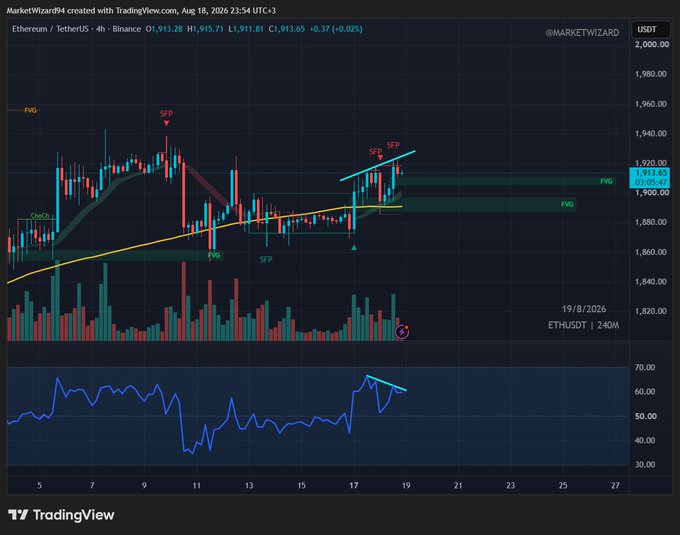The height and width of the screenshot is (535, 680).
Task: Click date 25 on the time axis
Action: [563, 486]
